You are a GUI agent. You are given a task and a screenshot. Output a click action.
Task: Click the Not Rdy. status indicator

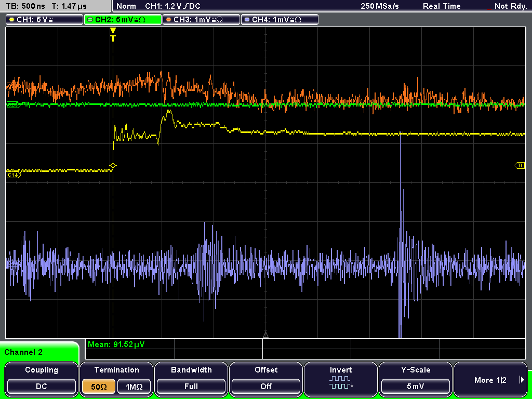point(510,6)
